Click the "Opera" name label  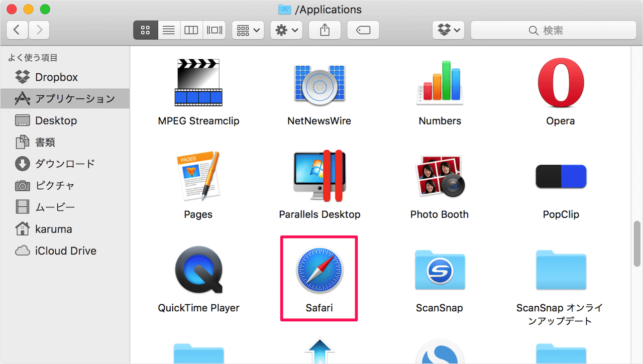coord(561,121)
